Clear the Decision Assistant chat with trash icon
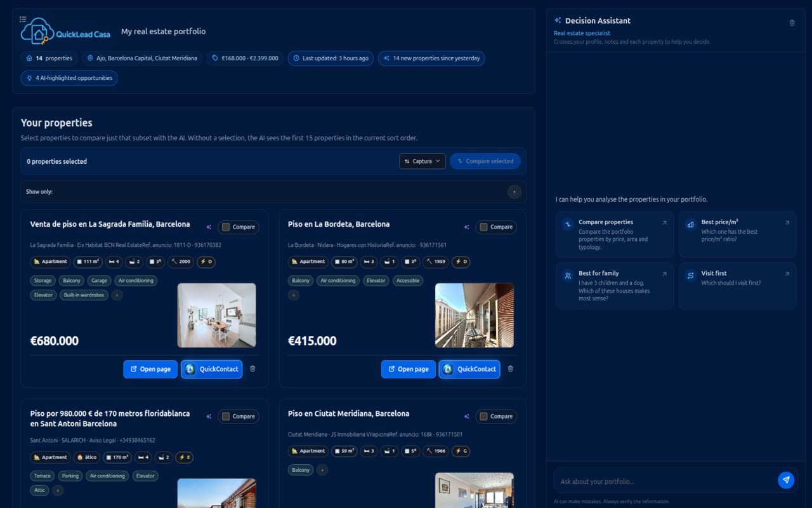Image resolution: width=812 pixels, height=508 pixels. click(x=792, y=23)
